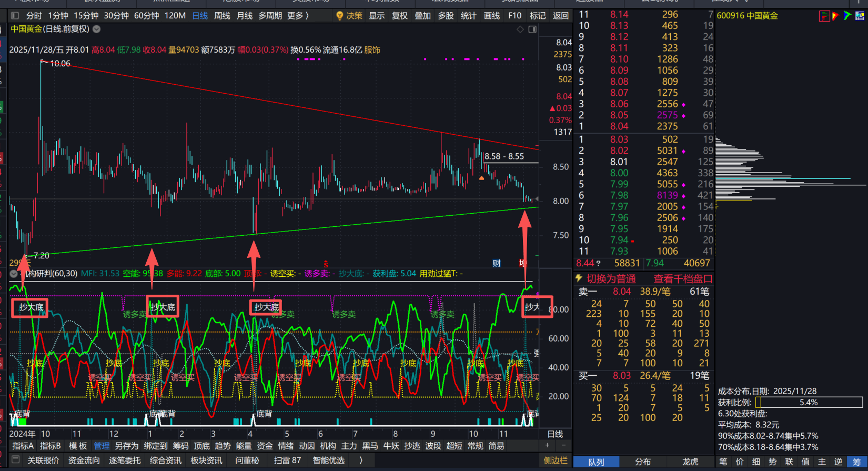The image size is (868, 471).
Task: Switch to the 分时 intraday chart
Action: click(34, 16)
